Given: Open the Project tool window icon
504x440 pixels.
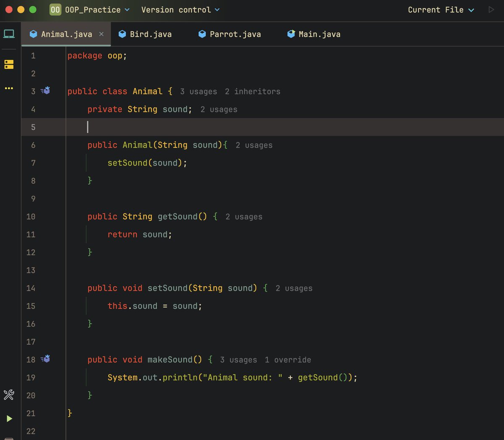Looking at the screenshot, I should click(x=9, y=34).
